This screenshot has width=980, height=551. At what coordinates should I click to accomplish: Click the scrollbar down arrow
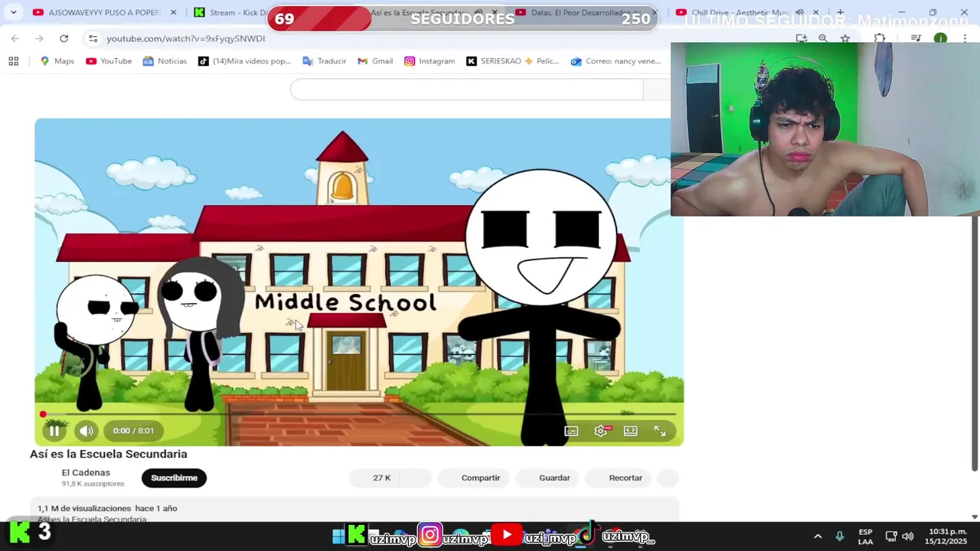[975, 517]
